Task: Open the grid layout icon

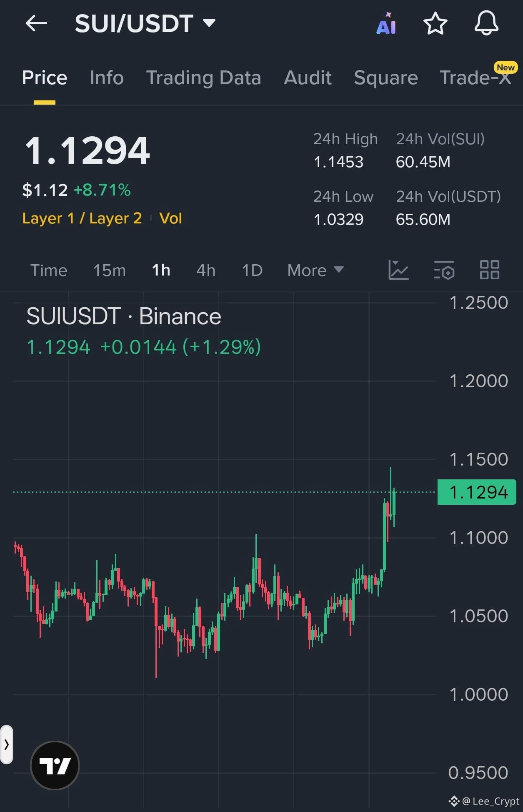Action: tap(490, 270)
